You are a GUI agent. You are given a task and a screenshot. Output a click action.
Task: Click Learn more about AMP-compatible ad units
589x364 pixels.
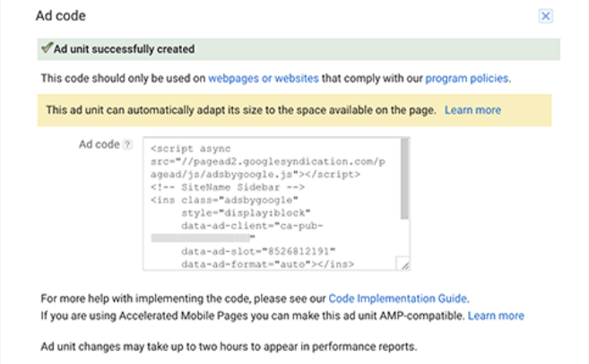tap(496, 316)
